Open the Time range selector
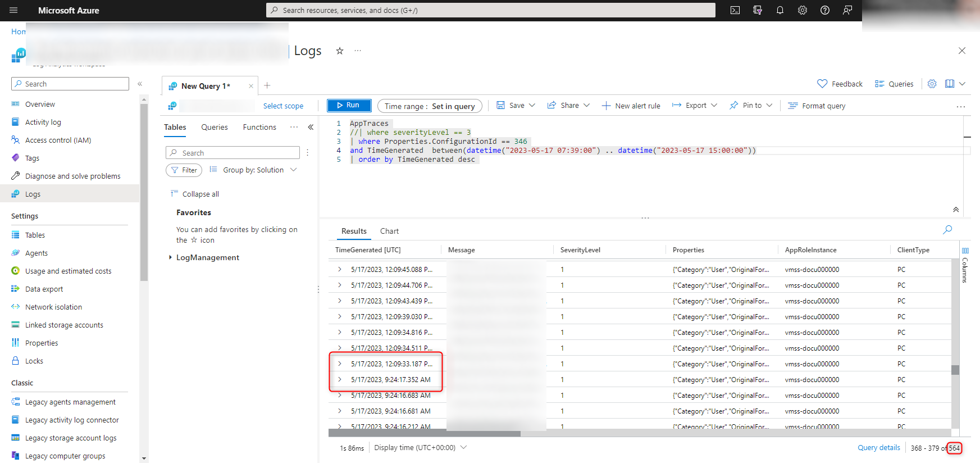This screenshot has height=463, width=980. [430, 106]
